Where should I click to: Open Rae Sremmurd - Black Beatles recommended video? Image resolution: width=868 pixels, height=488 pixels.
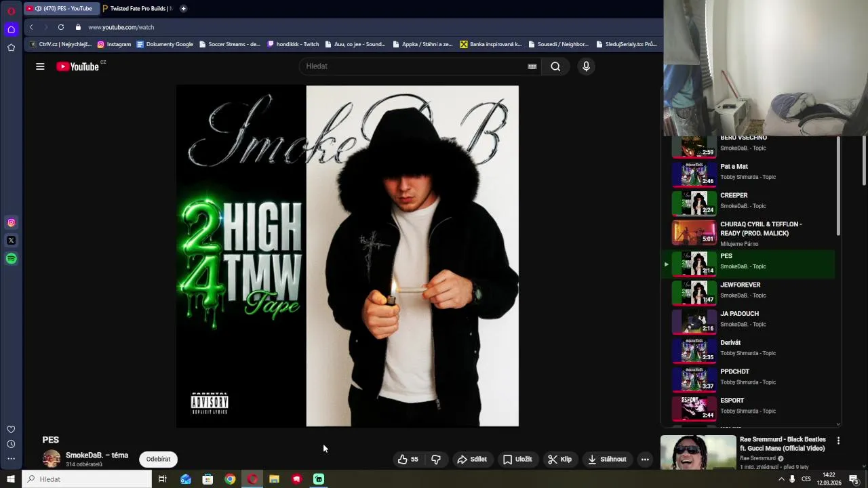point(783,444)
